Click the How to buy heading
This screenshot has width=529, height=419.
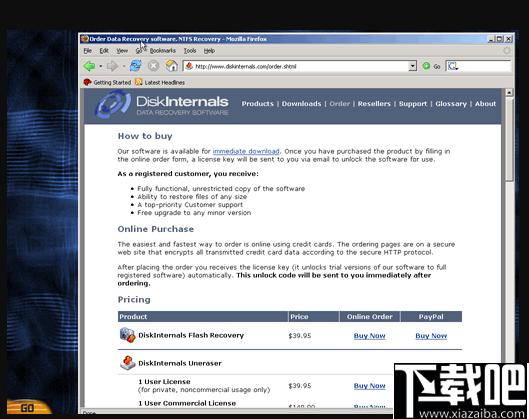[x=145, y=136]
